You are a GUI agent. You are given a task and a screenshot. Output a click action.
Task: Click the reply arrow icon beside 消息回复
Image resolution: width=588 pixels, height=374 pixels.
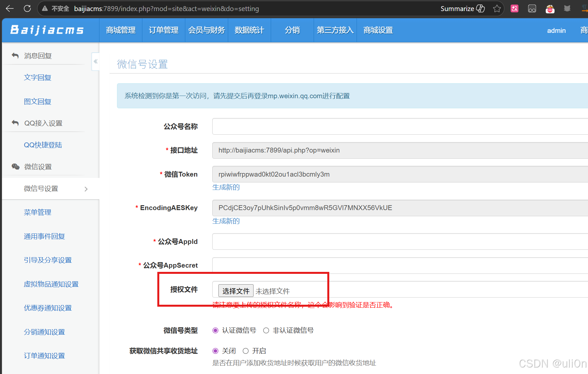click(x=15, y=56)
